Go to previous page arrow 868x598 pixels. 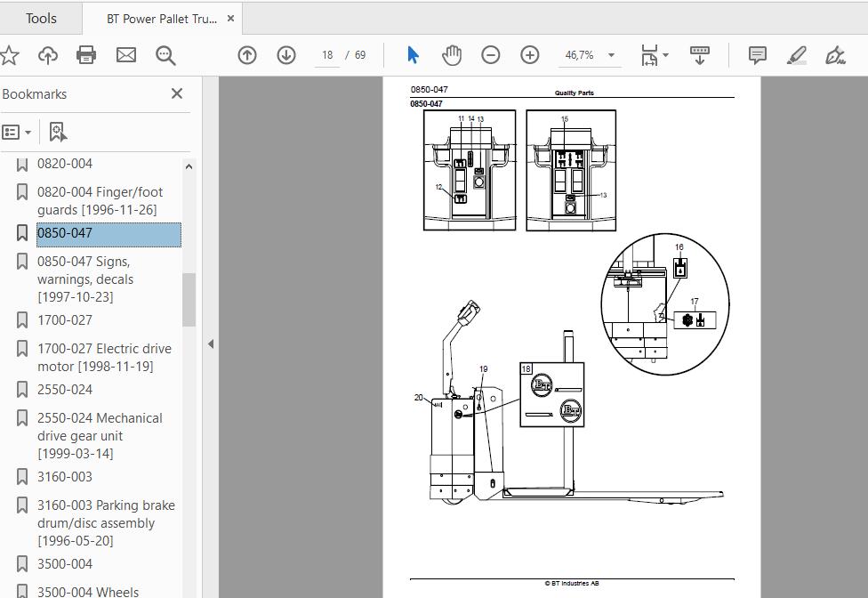tap(247, 55)
